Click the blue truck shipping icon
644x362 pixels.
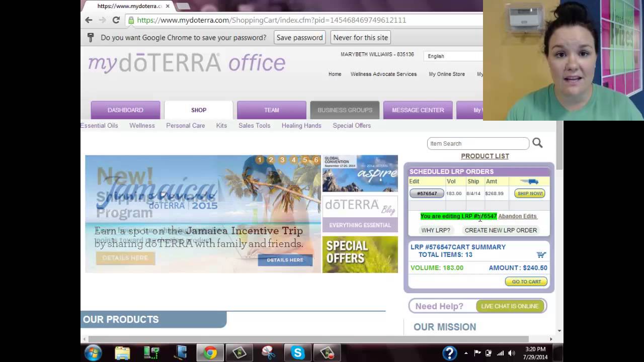530,181
